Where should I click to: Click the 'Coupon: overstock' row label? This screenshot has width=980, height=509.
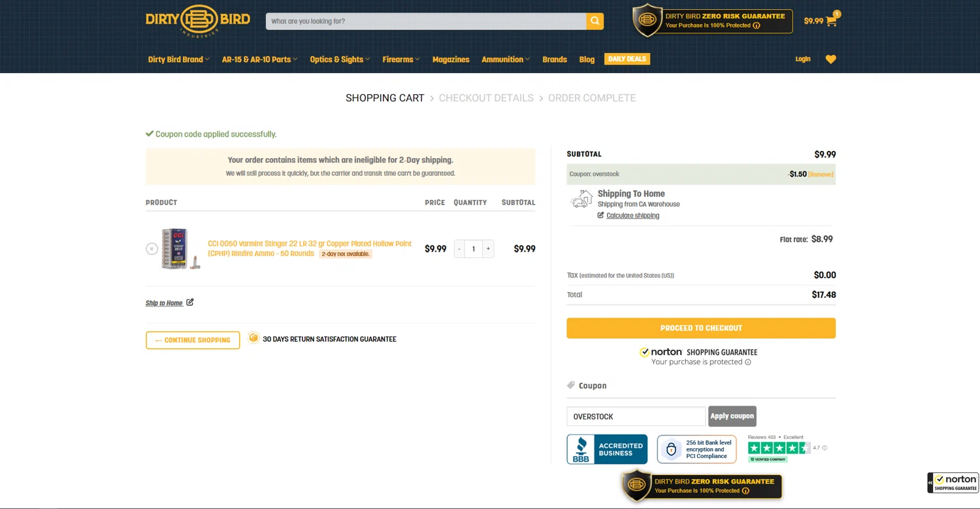click(594, 174)
